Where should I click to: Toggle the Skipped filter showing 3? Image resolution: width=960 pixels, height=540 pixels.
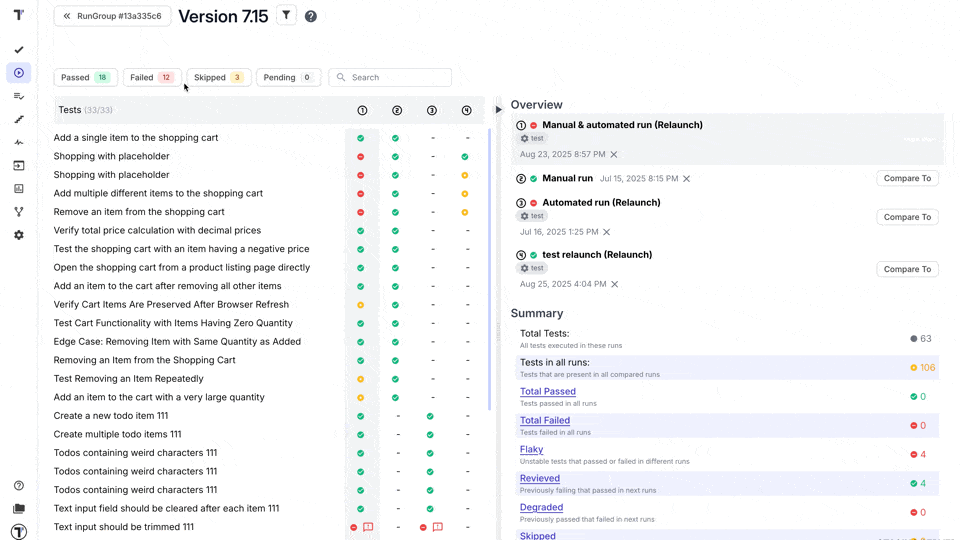click(218, 77)
